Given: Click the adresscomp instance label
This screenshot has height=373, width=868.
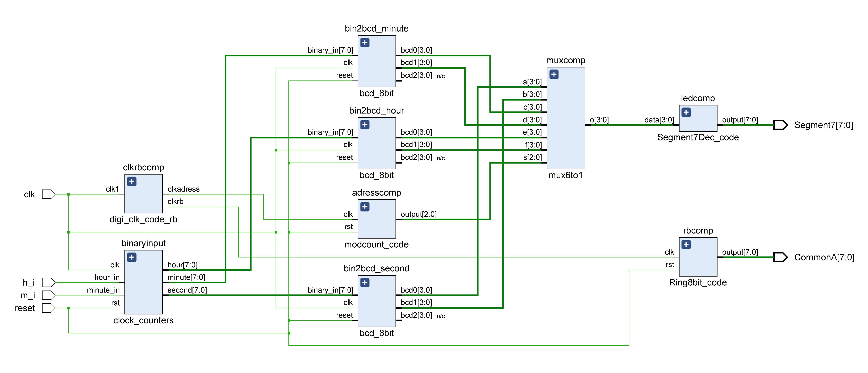Looking at the screenshot, I should tap(376, 193).
